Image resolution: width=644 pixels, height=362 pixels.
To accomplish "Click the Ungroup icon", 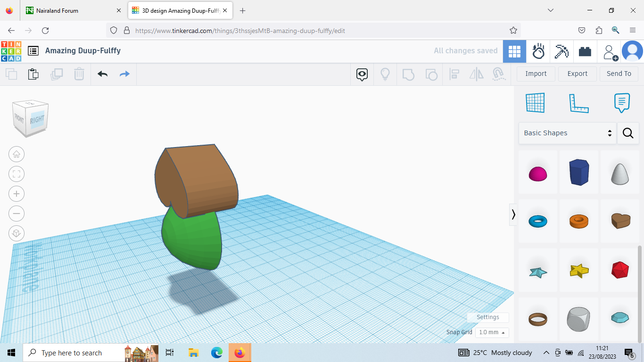I will point(431,74).
